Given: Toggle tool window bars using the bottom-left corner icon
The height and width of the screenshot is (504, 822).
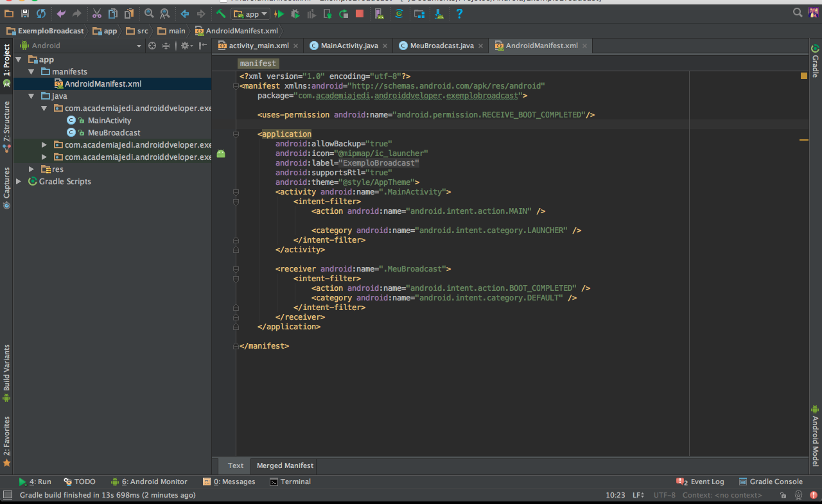Looking at the screenshot, I should [x=7, y=495].
